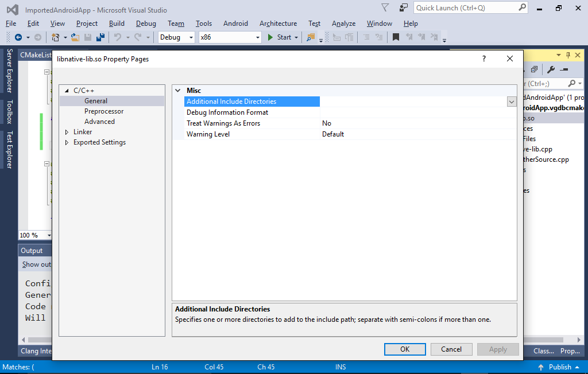Viewport: 588px width, 374px height.
Task: Cancel the Property Pages dialog
Action: (x=451, y=349)
